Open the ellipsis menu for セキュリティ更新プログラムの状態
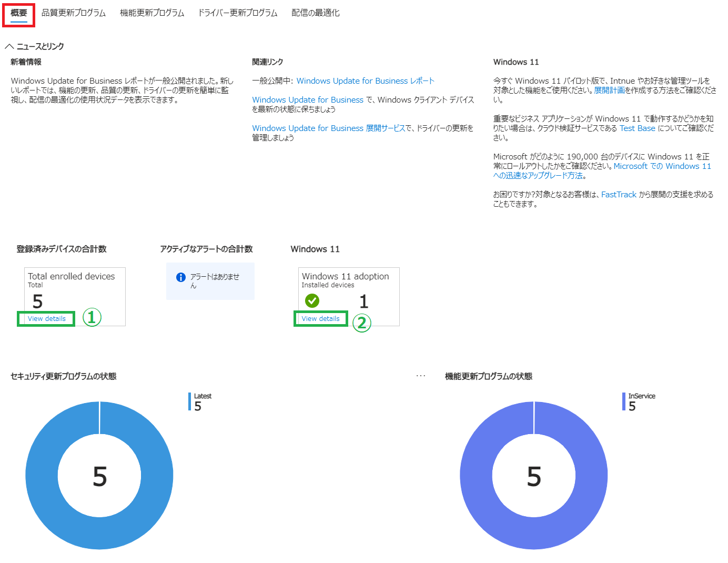Screen dimensions: 728x563 click(x=421, y=376)
